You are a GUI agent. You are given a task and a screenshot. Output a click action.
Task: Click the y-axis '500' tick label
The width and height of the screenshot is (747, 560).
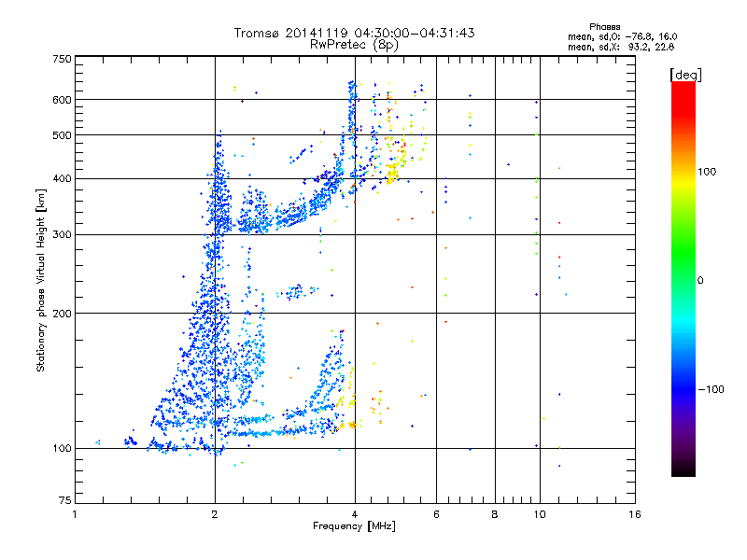pyautogui.click(x=62, y=135)
